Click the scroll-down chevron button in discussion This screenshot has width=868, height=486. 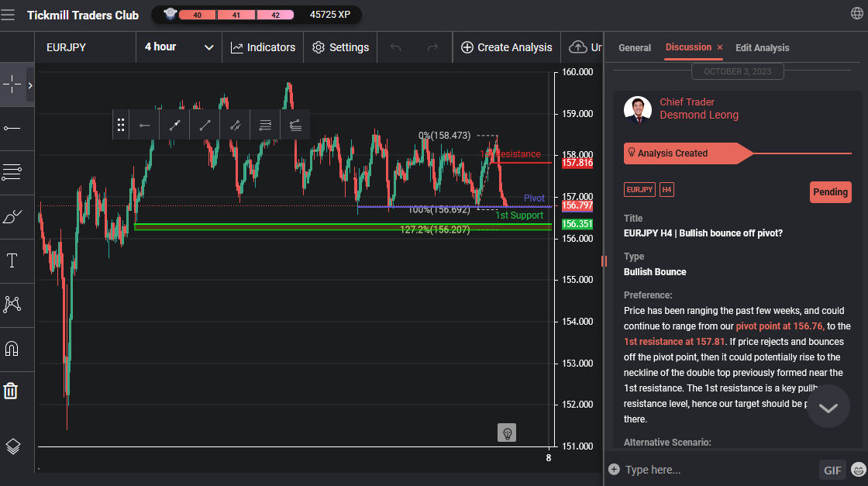(x=828, y=408)
